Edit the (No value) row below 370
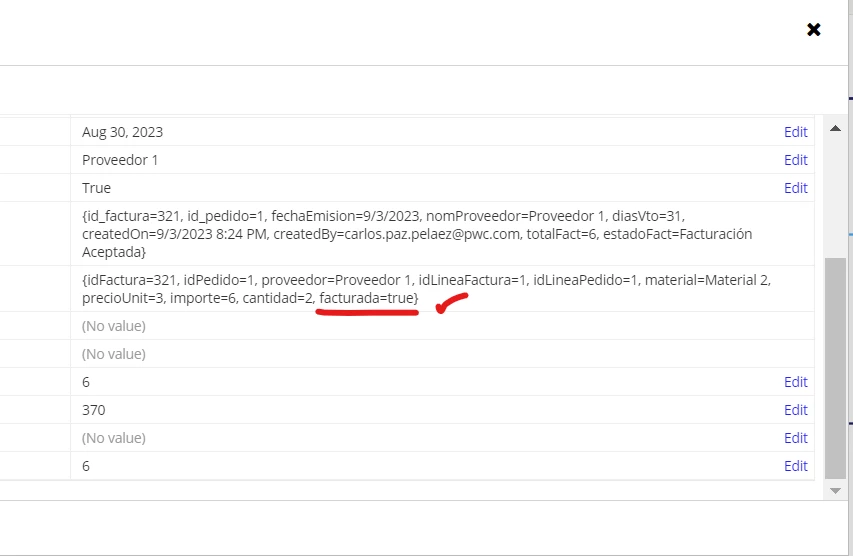The width and height of the screenshot is (853, 556). click(795, 438)
